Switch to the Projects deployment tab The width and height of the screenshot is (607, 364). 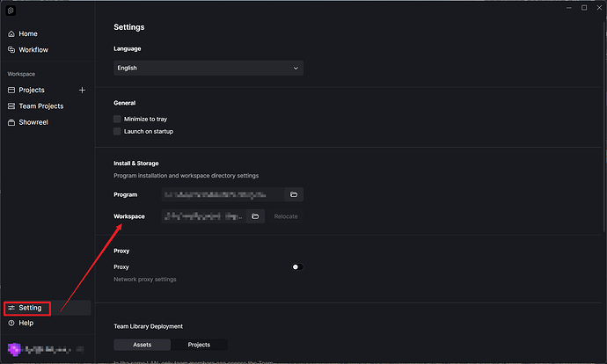(199, 345)
